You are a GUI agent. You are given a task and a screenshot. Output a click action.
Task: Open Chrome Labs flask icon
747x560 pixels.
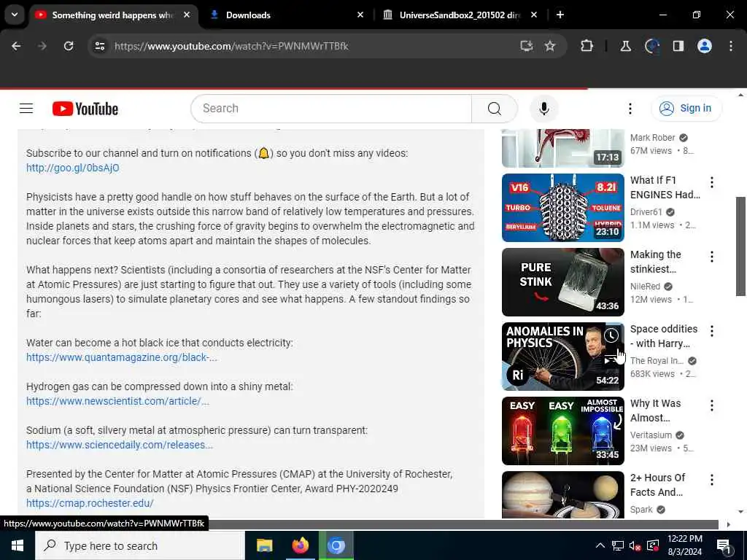point(625,46)
